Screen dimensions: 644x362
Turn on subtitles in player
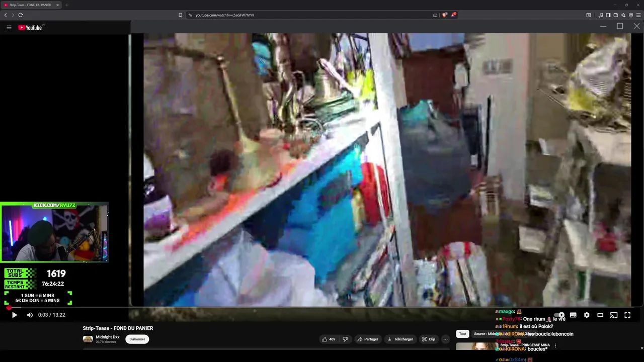pyautogui.click(x=573, y=315)
